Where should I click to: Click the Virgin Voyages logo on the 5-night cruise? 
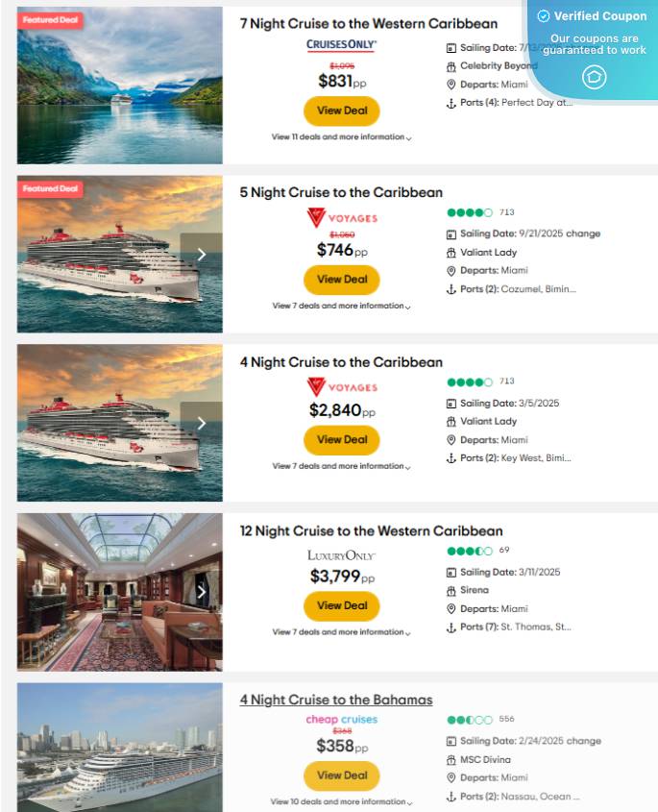point(341,218)
